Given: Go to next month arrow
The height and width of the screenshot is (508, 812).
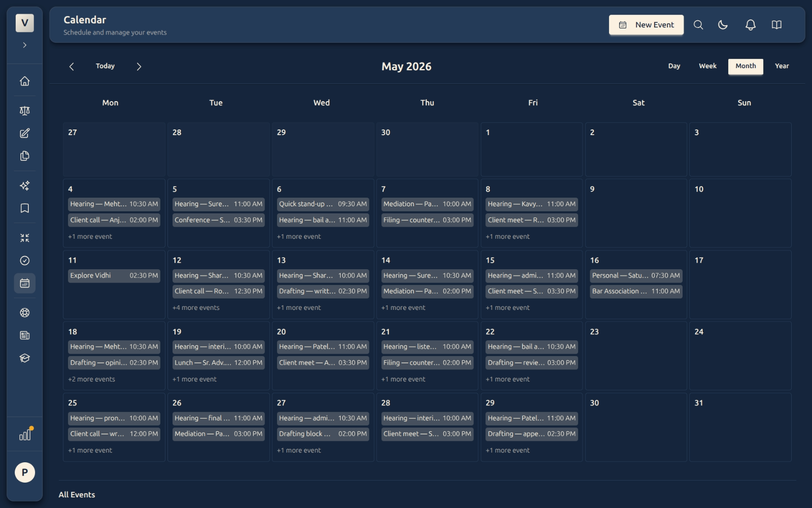Looking at the screenshot, I should (x=139, y=67).
